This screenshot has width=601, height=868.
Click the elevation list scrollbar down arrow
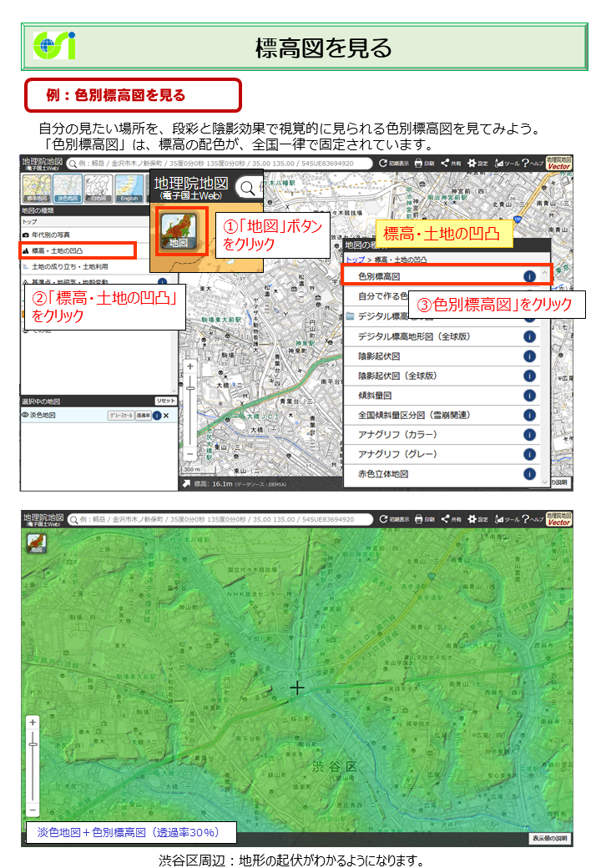544,482
